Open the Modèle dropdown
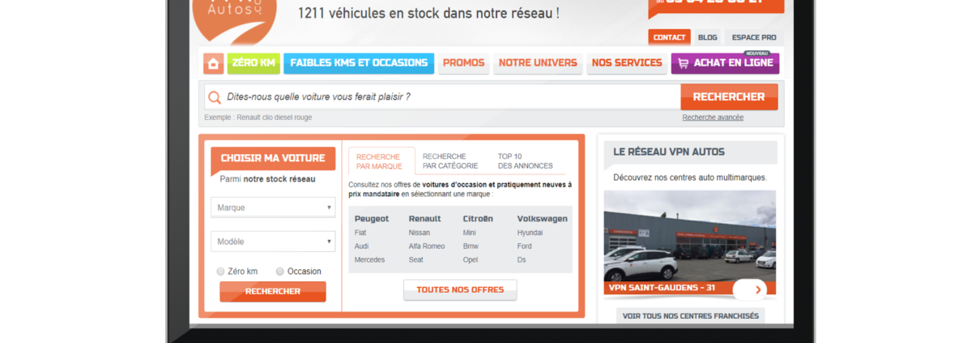The width and height of the screenshot is (980, 343). click(273, 242)
